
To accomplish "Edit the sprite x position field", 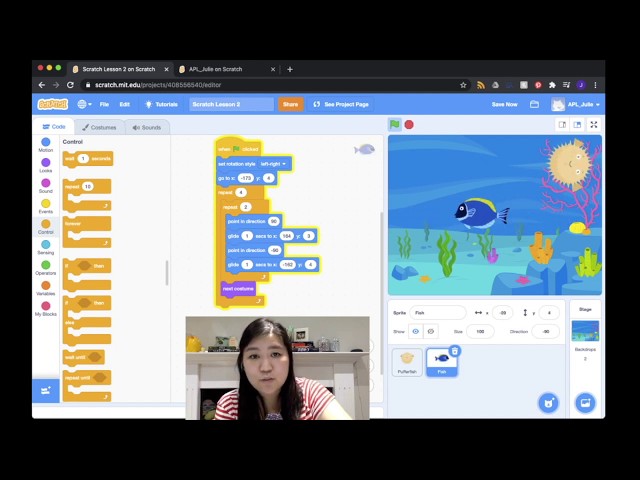I will (502, 313).
